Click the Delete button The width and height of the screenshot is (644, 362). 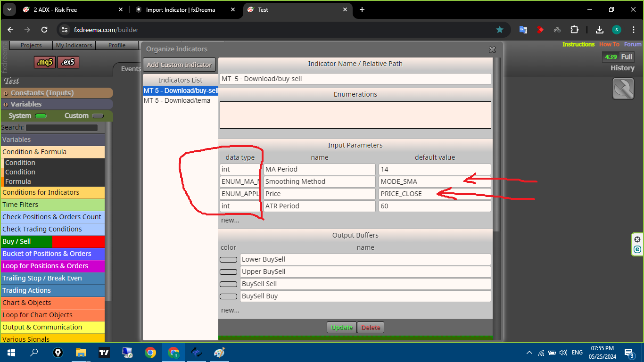(x=371, y=328)
